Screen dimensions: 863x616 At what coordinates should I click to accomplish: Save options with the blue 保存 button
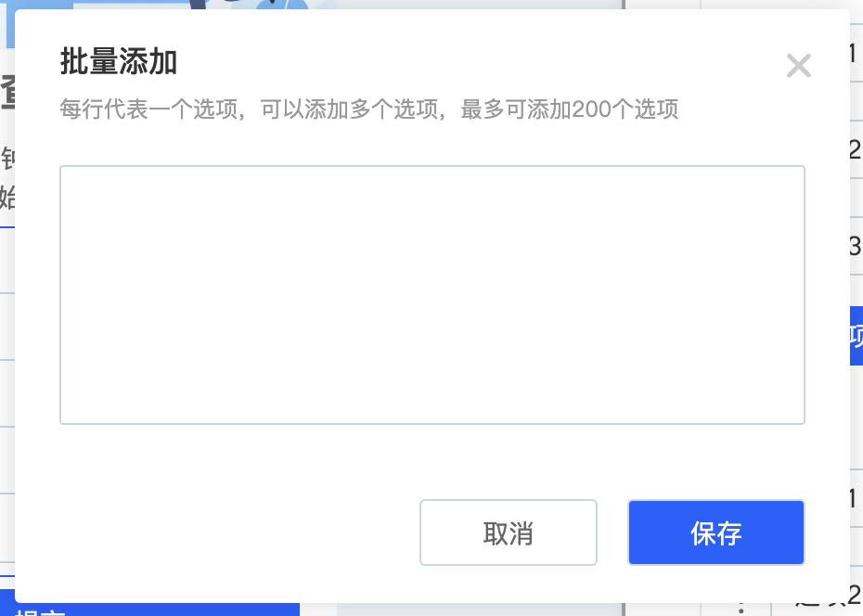pyautogui.click(x=716, y=533)
